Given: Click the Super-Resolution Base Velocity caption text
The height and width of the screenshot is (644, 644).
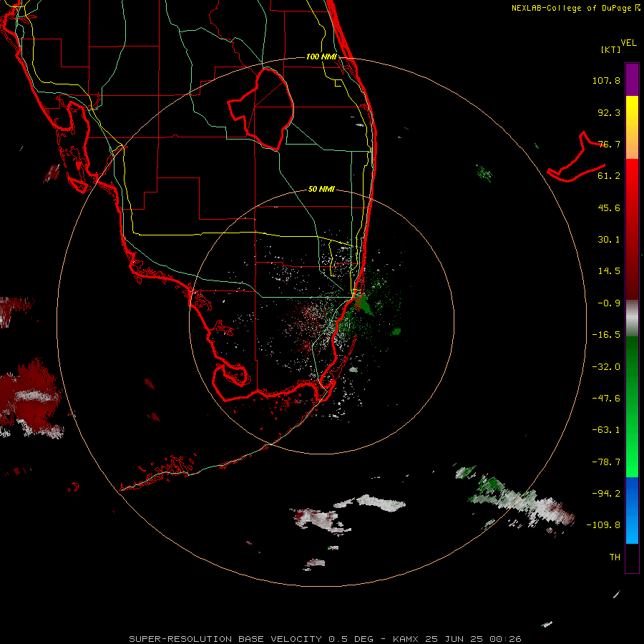Looking at the screenshot, I should click(326, 639).
